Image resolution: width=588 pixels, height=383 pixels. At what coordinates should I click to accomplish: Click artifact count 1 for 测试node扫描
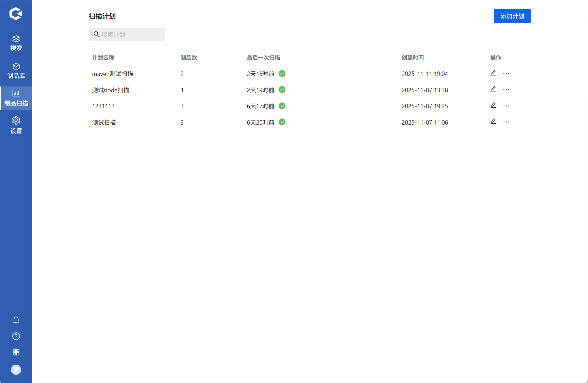182,90
